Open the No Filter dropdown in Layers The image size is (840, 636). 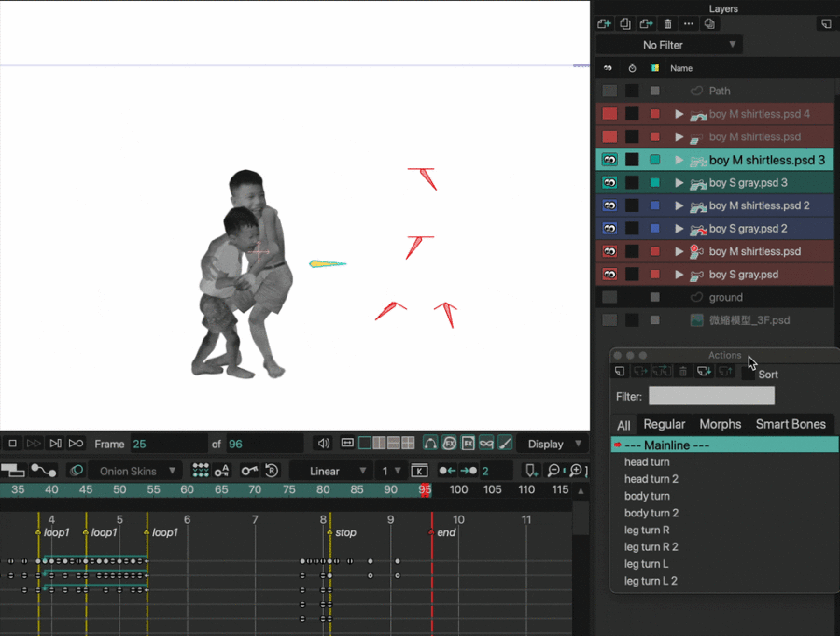click(x=669, y=45)
